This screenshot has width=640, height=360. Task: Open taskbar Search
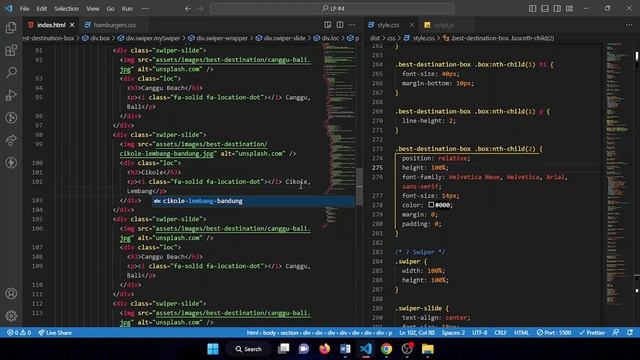[248, 349]
